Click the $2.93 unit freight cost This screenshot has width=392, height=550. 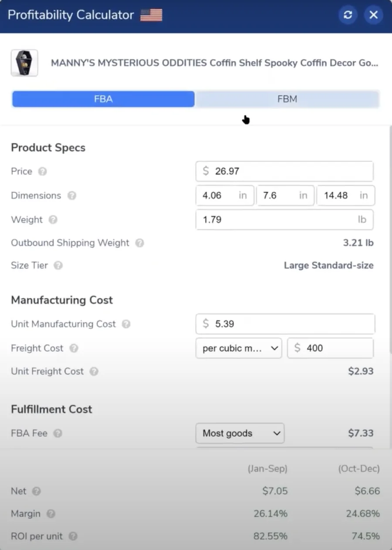point(361,371)
